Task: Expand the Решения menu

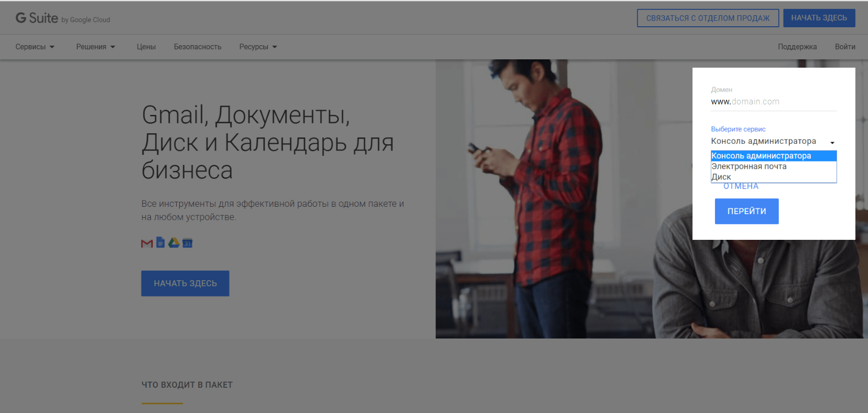Action: coord(96,47)
